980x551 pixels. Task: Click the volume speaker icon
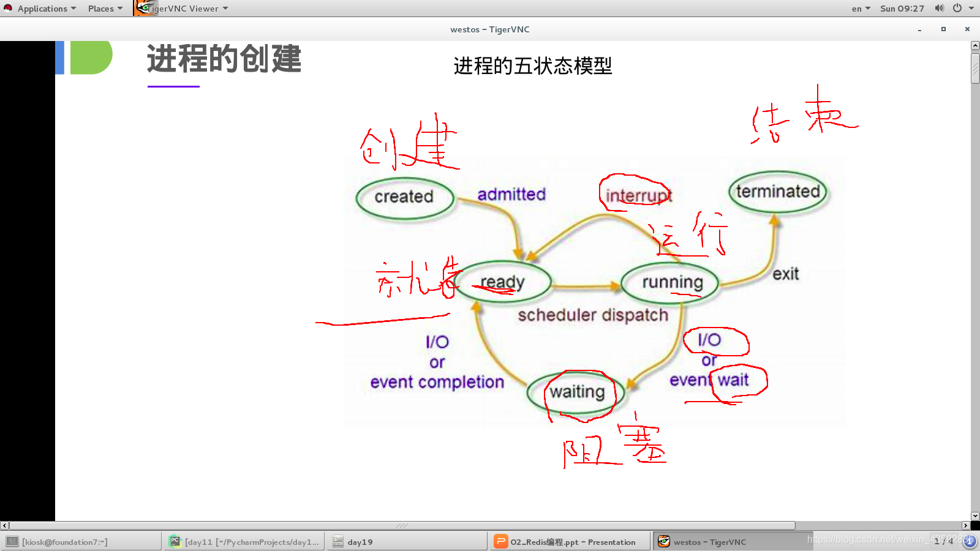tap(939, 8)
